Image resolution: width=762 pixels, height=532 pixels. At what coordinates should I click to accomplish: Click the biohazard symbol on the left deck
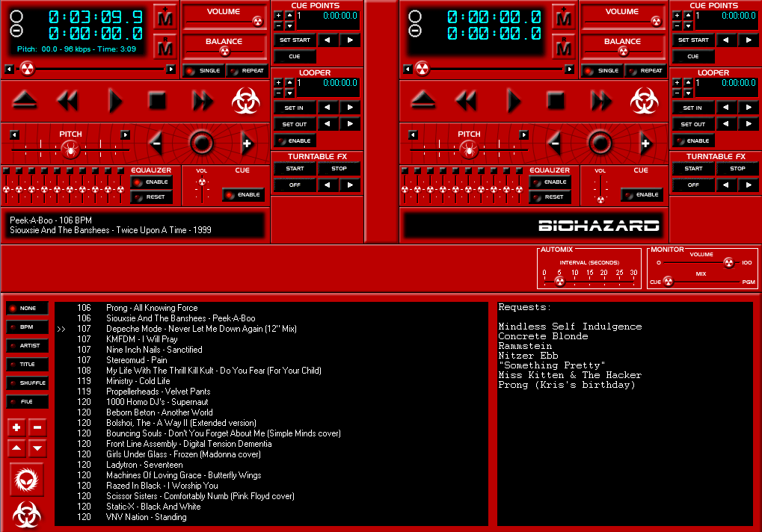pos(245,101)
